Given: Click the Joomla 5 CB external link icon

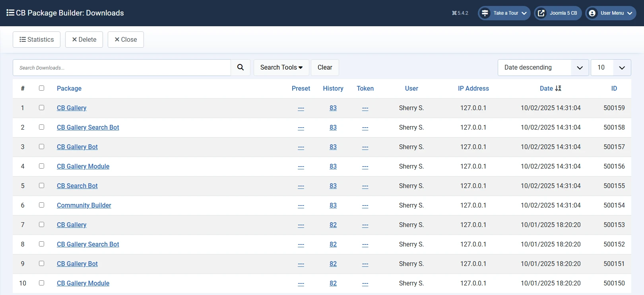Looking at the screenshot, I should 541,13.
